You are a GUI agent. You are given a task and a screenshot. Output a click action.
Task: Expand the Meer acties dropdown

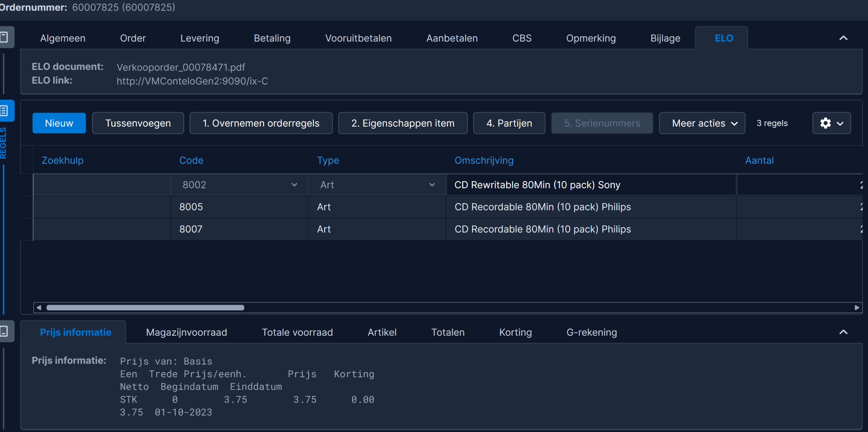702,123
